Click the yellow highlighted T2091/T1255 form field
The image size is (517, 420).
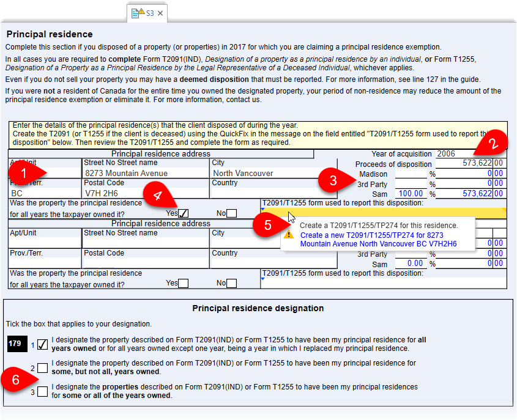(384, 213)
